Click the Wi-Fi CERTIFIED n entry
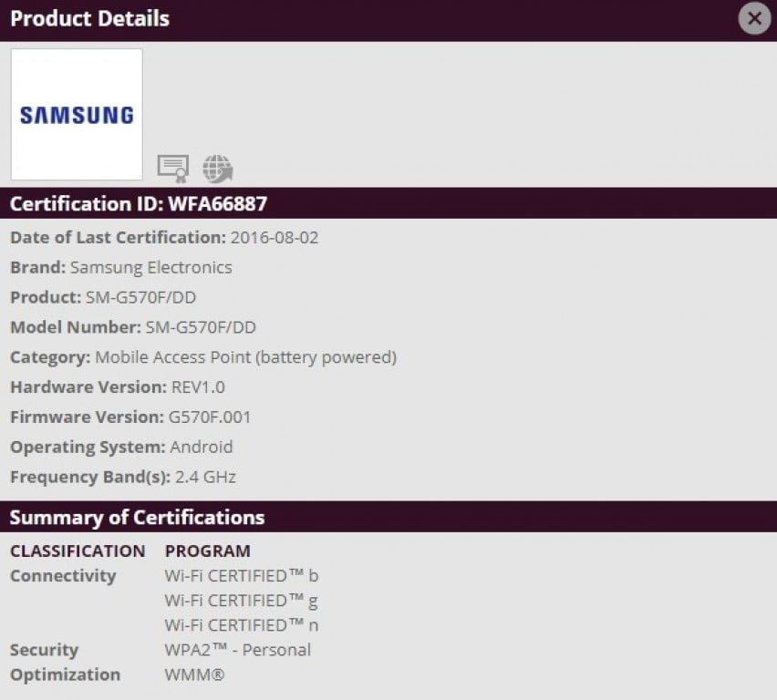This screenshot has height=700, width=777. [242, 625]
